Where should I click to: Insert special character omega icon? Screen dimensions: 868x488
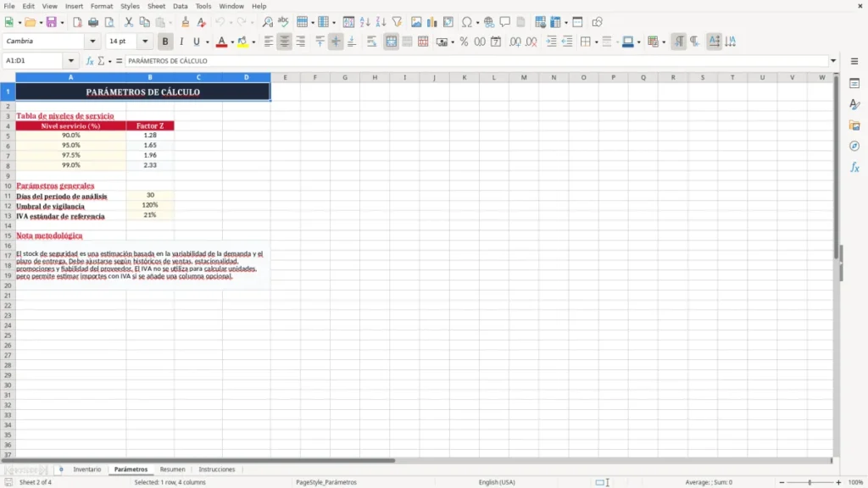[467, 22]
